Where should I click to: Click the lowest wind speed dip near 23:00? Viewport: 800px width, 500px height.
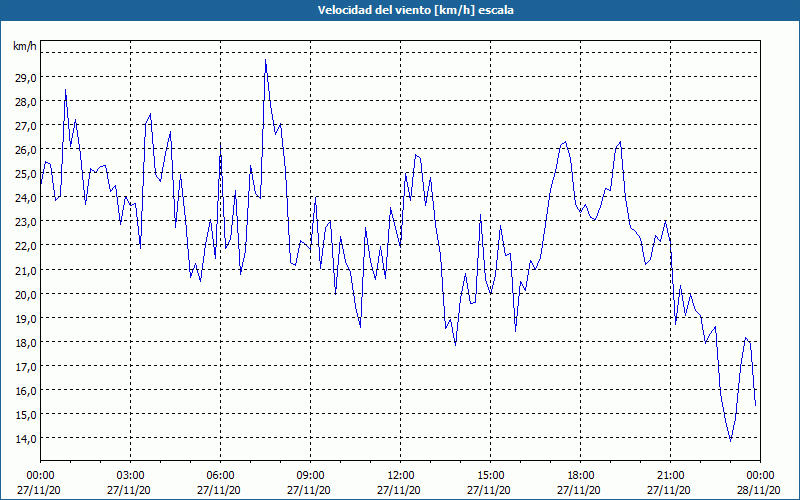click(730, 441)
